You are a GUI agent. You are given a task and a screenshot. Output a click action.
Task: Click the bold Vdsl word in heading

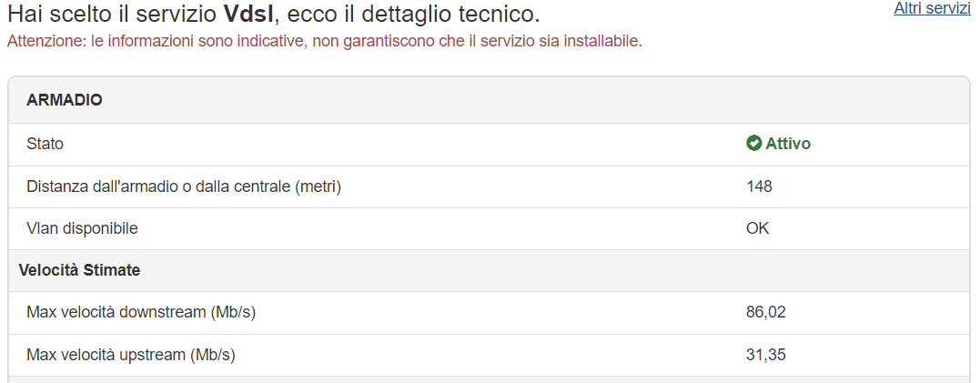tap(248, 13)
